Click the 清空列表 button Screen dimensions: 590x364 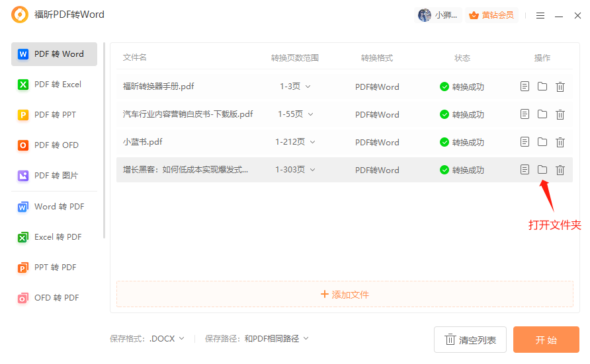(x=470, y=340)
